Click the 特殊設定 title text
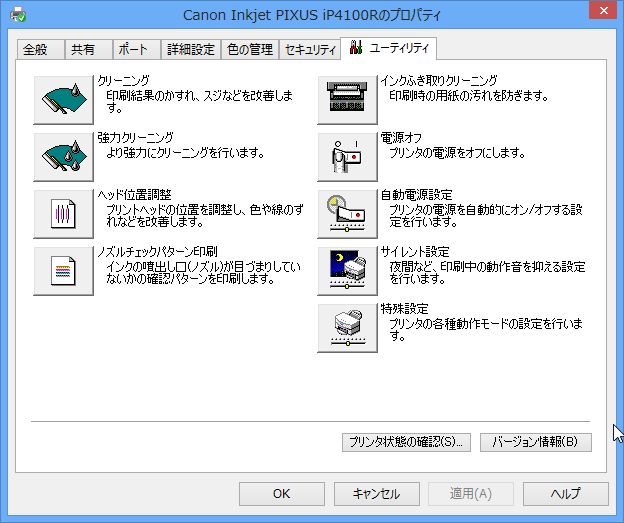 tap(405, 308)
